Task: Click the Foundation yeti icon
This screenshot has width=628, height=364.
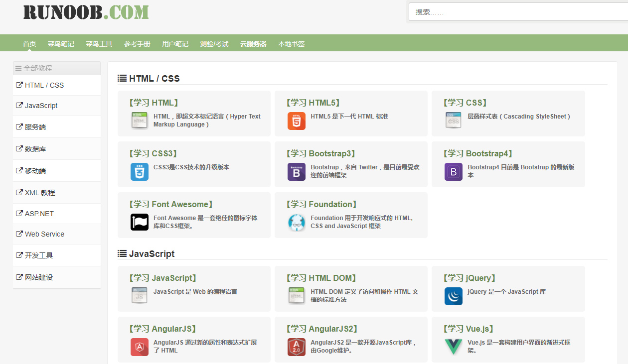Action: [296, 222]
